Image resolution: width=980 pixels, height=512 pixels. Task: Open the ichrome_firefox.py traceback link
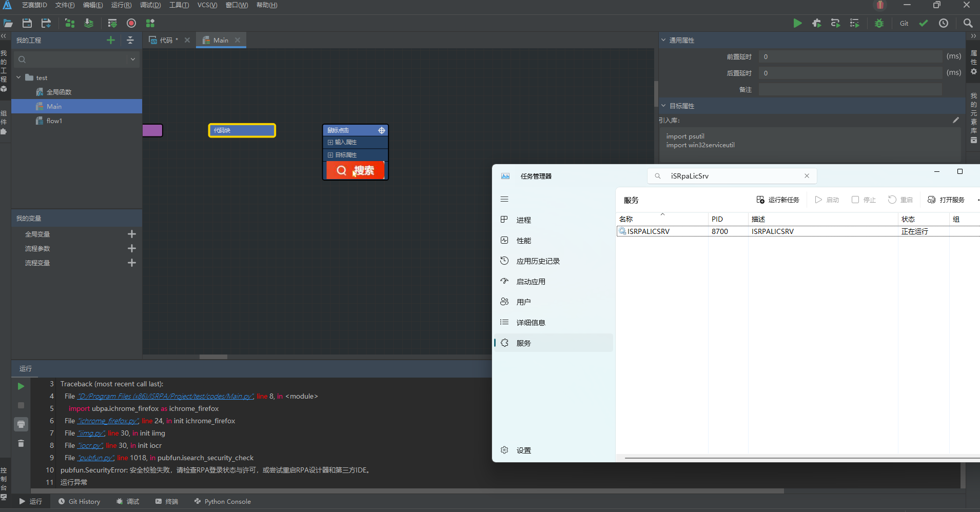click(108, 421)
